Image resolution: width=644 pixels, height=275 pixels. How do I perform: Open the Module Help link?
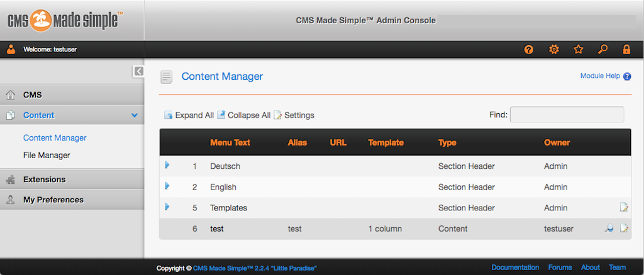point(600,76)
